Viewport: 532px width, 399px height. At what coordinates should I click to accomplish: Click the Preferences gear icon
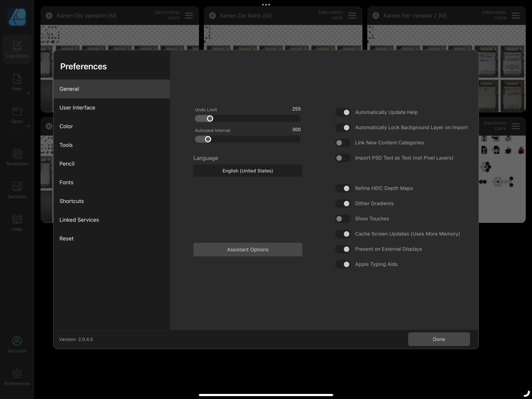[17, 374]
